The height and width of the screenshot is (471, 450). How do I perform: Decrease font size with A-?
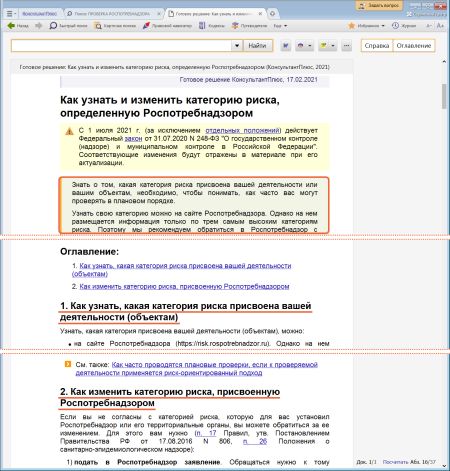pyautogui.click(x=429, y=26)
